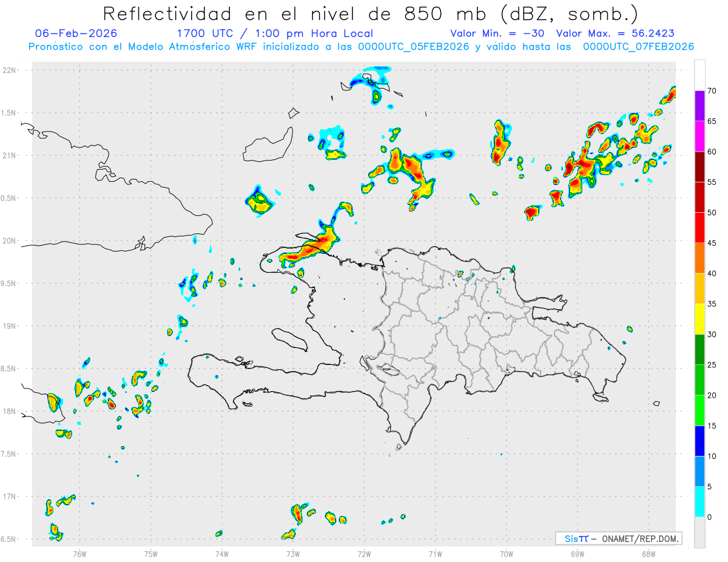This screenshot has width=728, height=562.
Task: Click the colorbar label '55'
Action: 712,182
